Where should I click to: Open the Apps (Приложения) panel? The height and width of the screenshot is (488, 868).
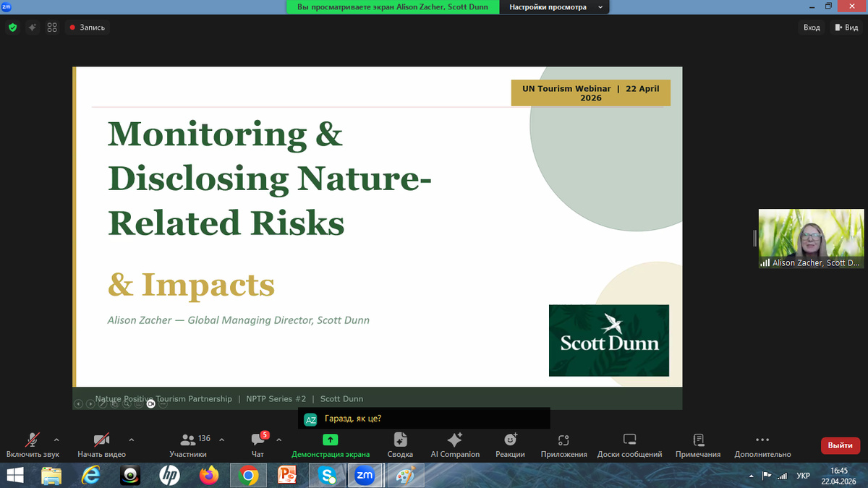[x=563, y=445]
